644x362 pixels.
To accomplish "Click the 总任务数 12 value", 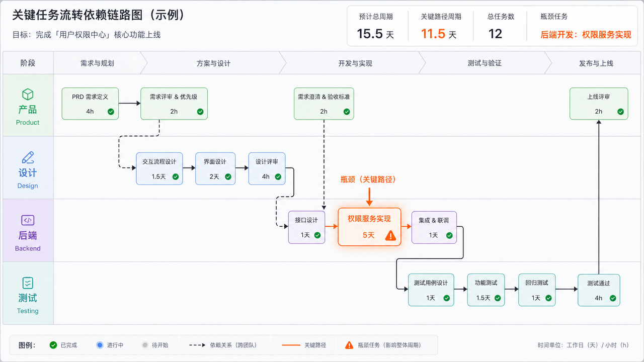I will pos(495,34).
